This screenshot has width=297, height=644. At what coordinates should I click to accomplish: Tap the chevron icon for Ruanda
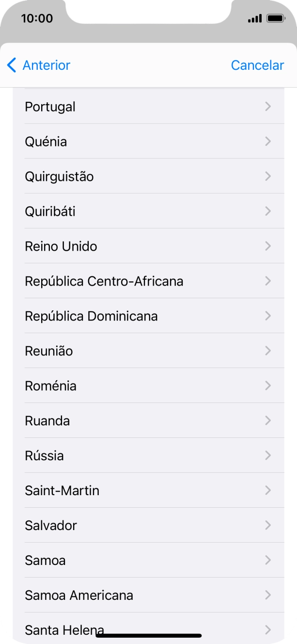tap(268, 421)
